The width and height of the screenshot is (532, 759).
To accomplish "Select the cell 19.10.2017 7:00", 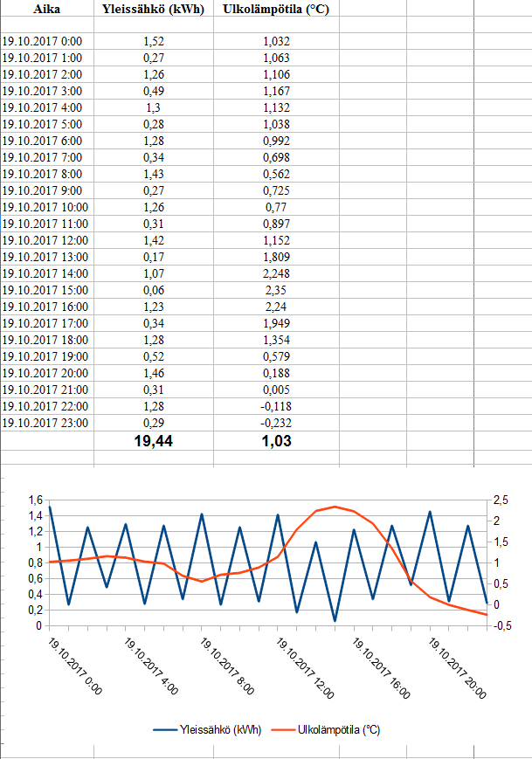I will coord(47,157).
